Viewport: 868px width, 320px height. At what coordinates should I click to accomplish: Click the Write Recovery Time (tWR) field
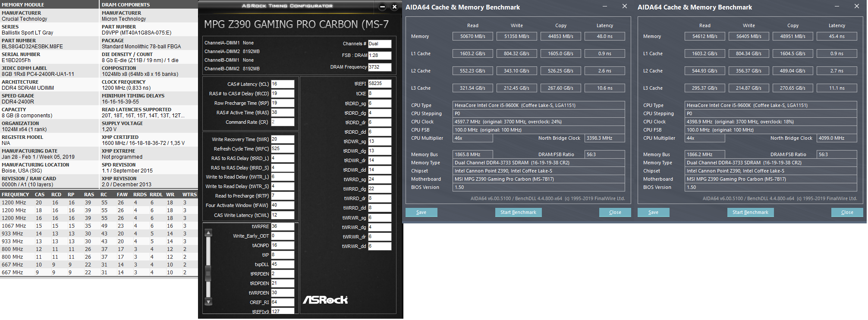point(283,139)
